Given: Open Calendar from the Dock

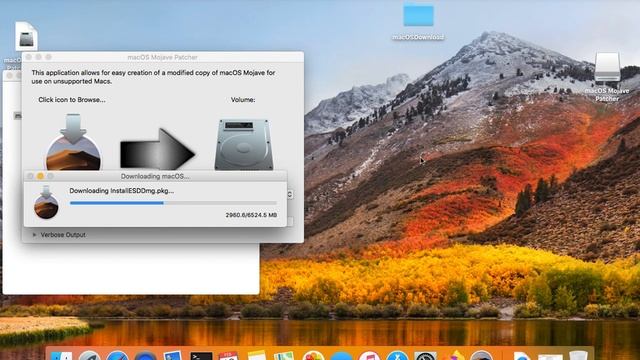Looking at the screenshot, I should tap(229, 356).
